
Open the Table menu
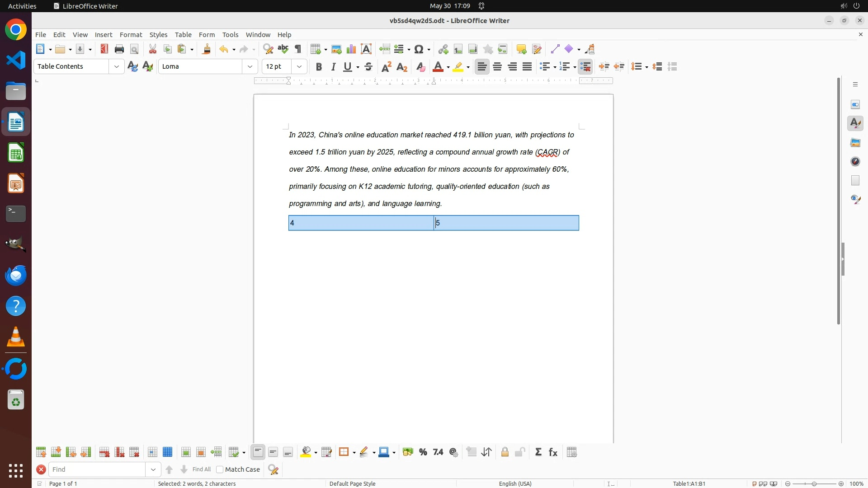pyautogui.click(x=183, y=35)
